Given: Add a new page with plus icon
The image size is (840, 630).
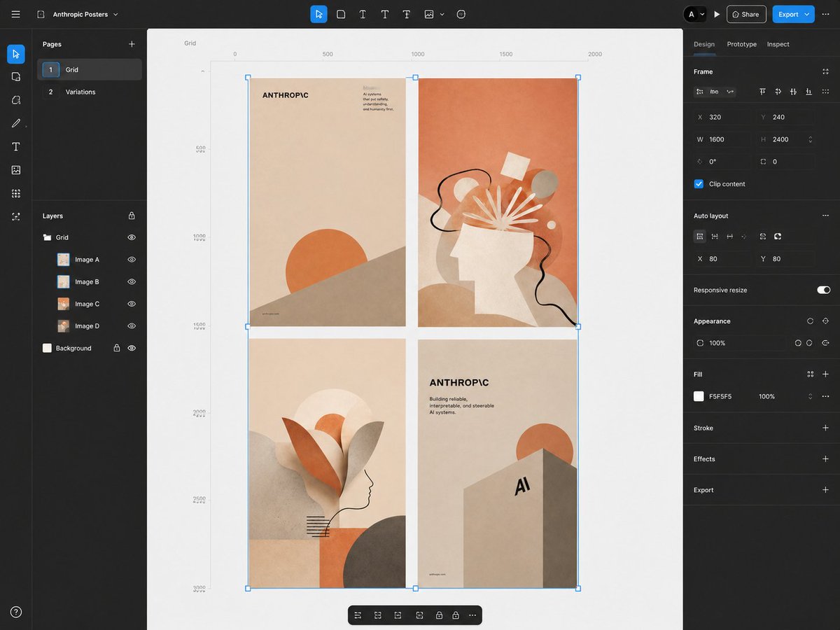Looking at the screenshot, I should (132, 44).
